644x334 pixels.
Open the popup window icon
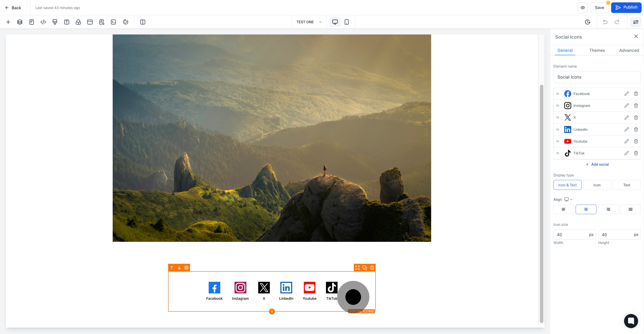(90, 22)
